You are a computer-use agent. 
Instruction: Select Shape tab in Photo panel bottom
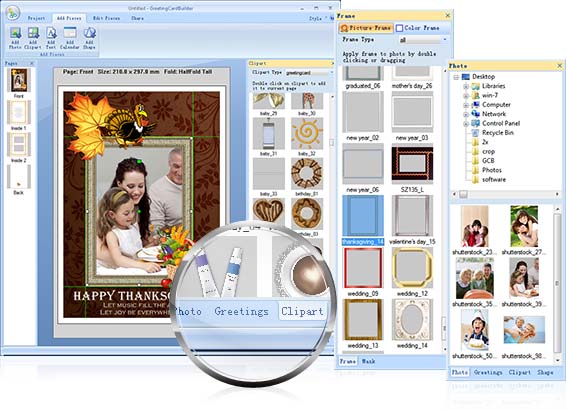[x=545, y=372]
